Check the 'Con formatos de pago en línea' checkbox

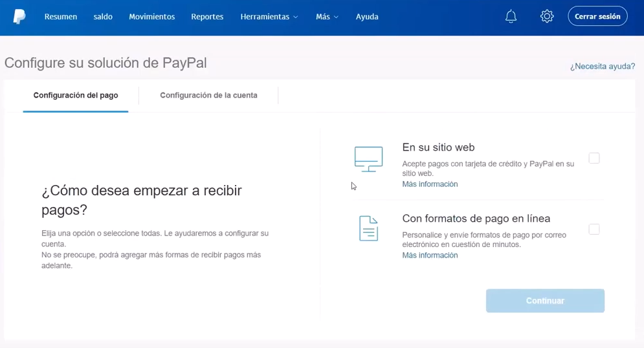[x=594, y=229]
